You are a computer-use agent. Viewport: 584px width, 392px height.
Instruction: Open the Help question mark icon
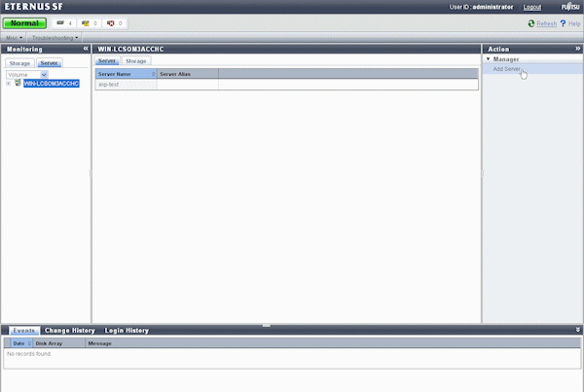coord(563,23)
